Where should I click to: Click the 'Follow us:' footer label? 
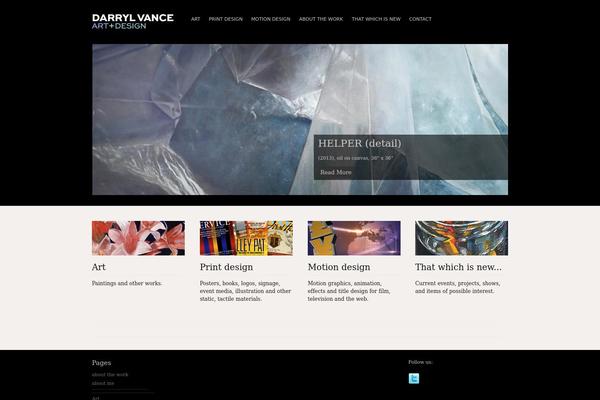(x=420, y=362)
